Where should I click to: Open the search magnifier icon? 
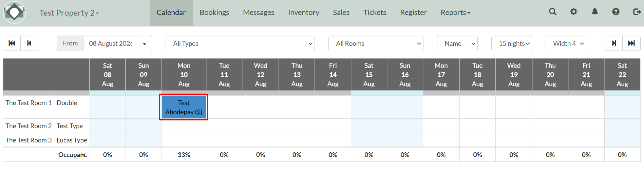[553, 12]
